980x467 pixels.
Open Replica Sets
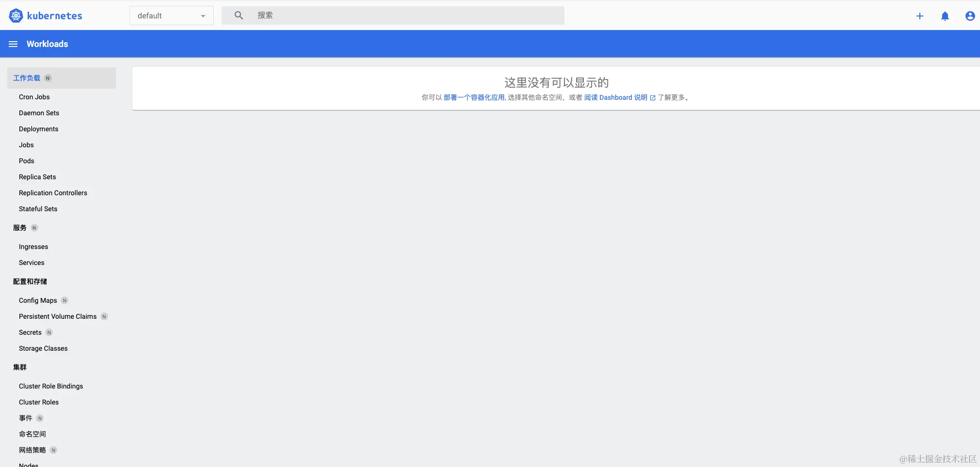tap(37, 177)
